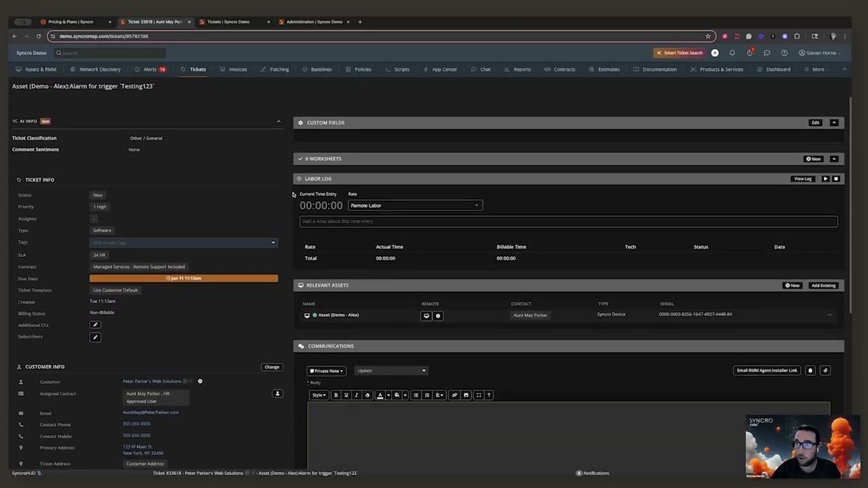Screen dimensions: 868x488
Task: Go to Assets & RMM tab
Action: 37,69
